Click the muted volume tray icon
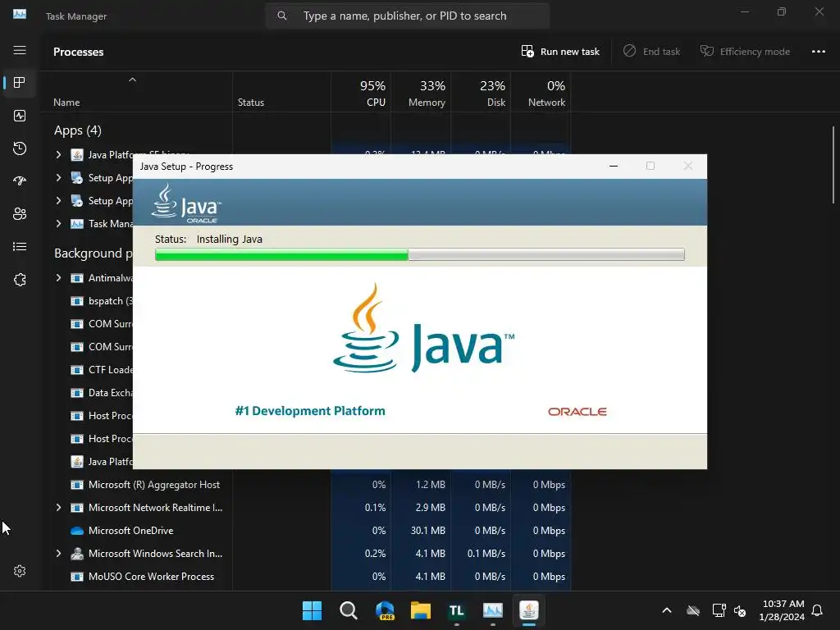The width and height of the screenshot is (840, 630). (x=740, y=610)
